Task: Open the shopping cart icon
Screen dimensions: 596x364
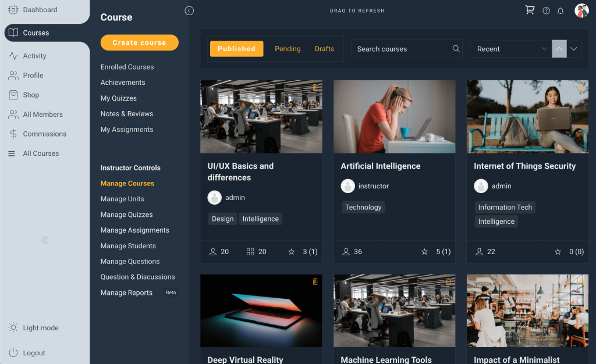Action: [530, 10]
